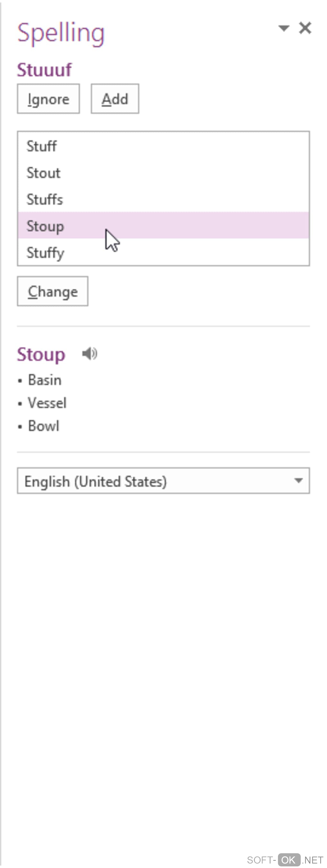Choose Stout from the suggestions list
This screenshot has height=868, width=327.
pos(44,173)
